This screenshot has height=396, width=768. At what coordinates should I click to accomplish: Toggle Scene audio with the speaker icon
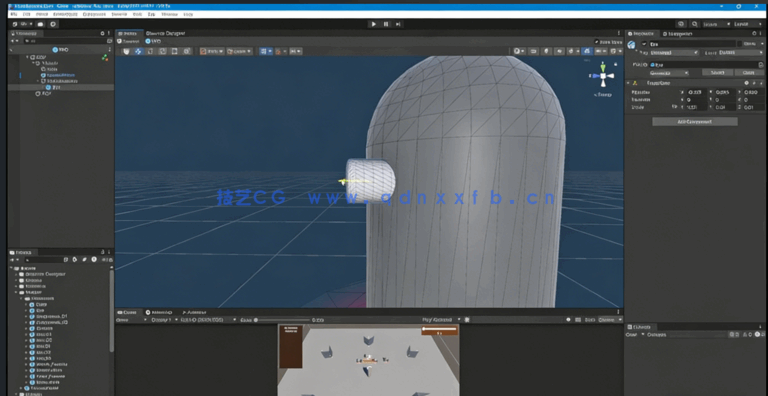tap(558, 51)
